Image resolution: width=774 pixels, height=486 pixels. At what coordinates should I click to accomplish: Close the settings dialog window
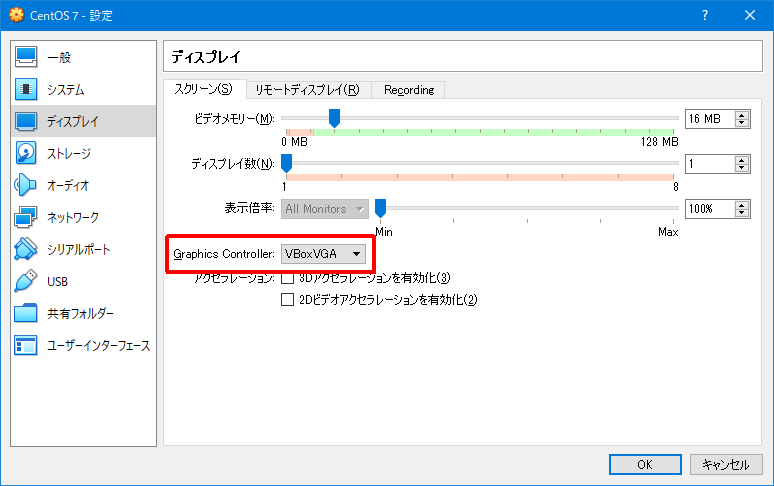[x=750, y=15]
